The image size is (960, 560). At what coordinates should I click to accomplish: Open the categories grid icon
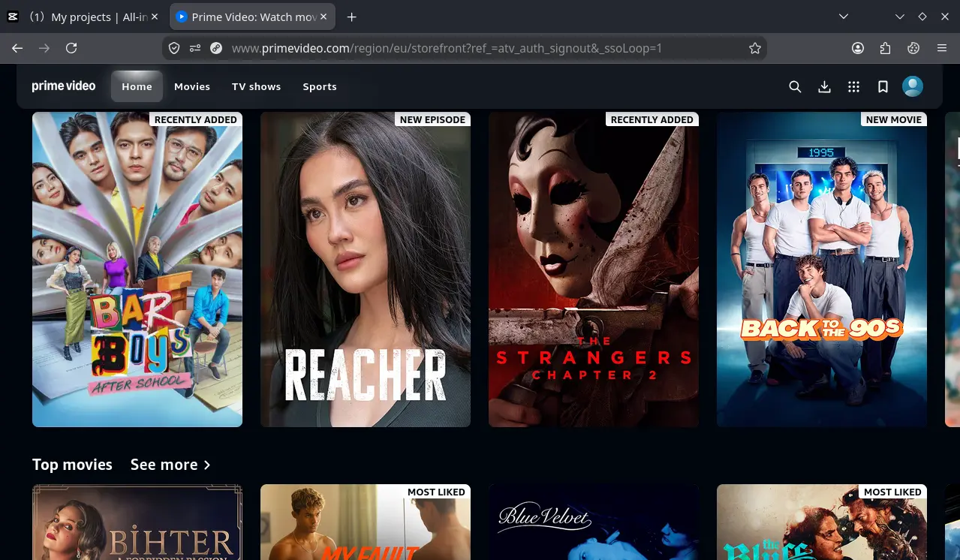[x=853, y=86]
